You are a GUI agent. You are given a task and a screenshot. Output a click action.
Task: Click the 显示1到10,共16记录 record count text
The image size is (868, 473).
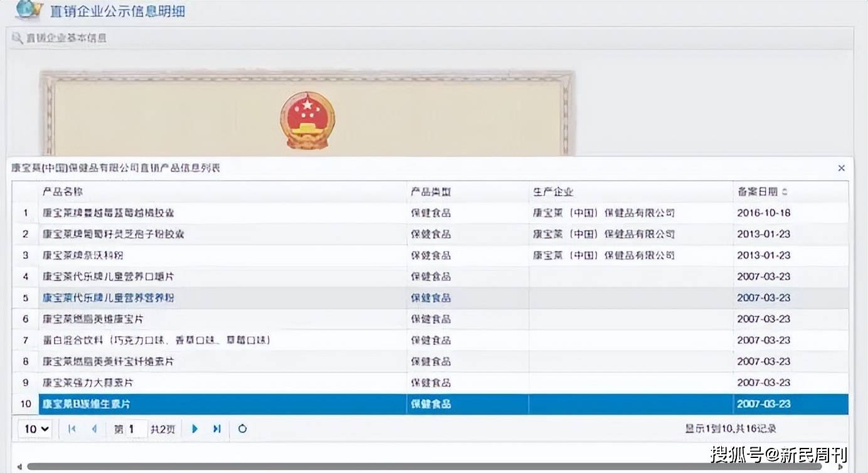731,429
